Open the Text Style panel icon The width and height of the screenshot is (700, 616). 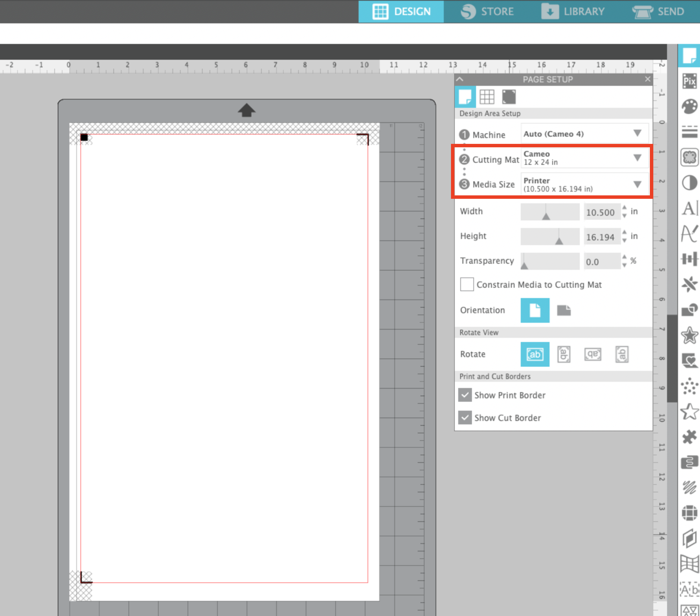(690, 208)
